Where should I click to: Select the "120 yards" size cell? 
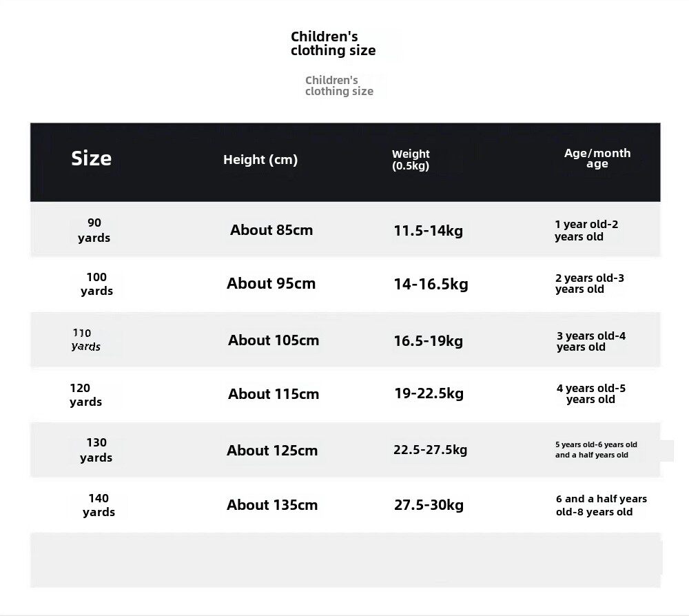85,395
